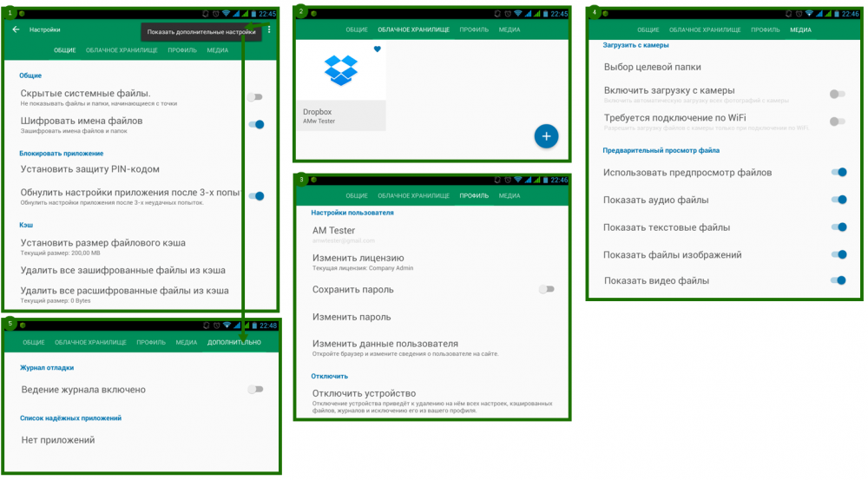Enable Ведение журнала включено switch
Screen dimensions: 868x480
click(255, 389)
